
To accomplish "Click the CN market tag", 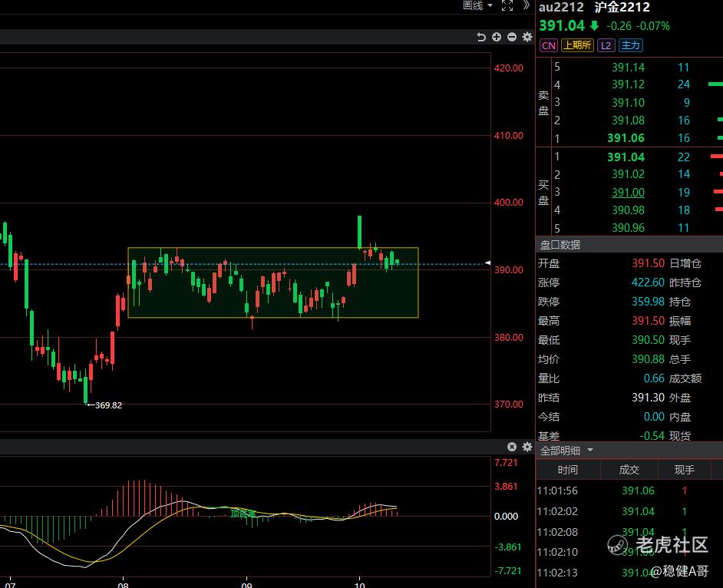I will [x=549, y=45].
